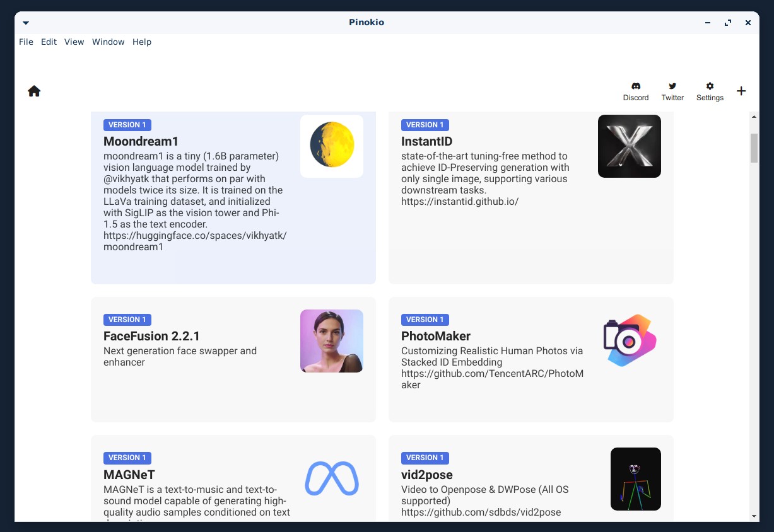Click the PhotoMaker camera logo
The height and width of the screenshot is (532, 774).
coord(630,341)
